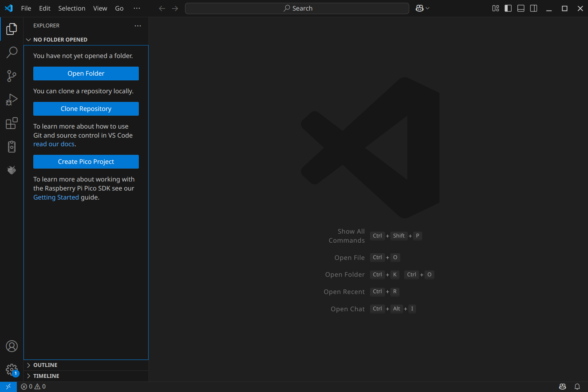Open the View menu
The width and height of the screenshot is (588, 392).
pyautogui.click(x=100, y=8)
